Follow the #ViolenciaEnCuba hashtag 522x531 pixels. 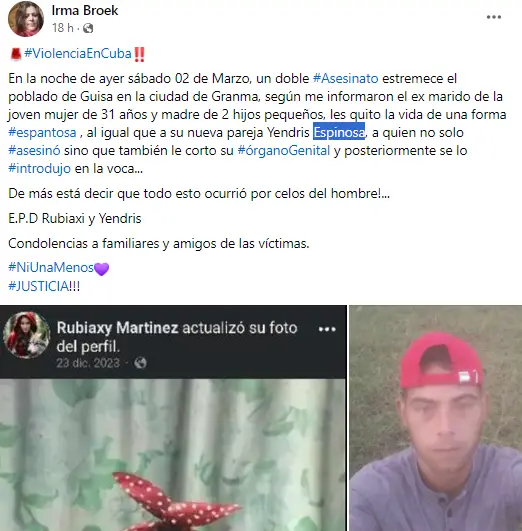coord(78,54)
